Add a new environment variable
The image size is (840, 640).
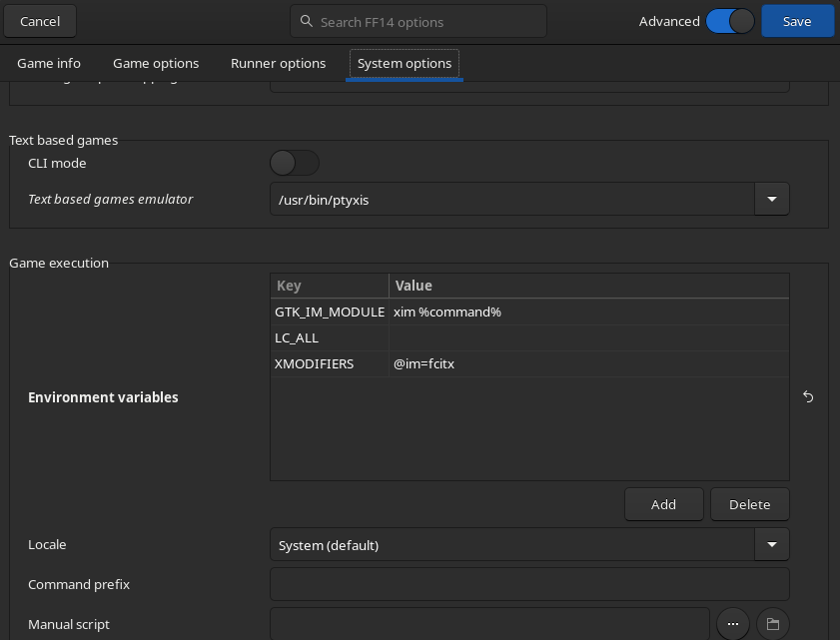point(663,504)
